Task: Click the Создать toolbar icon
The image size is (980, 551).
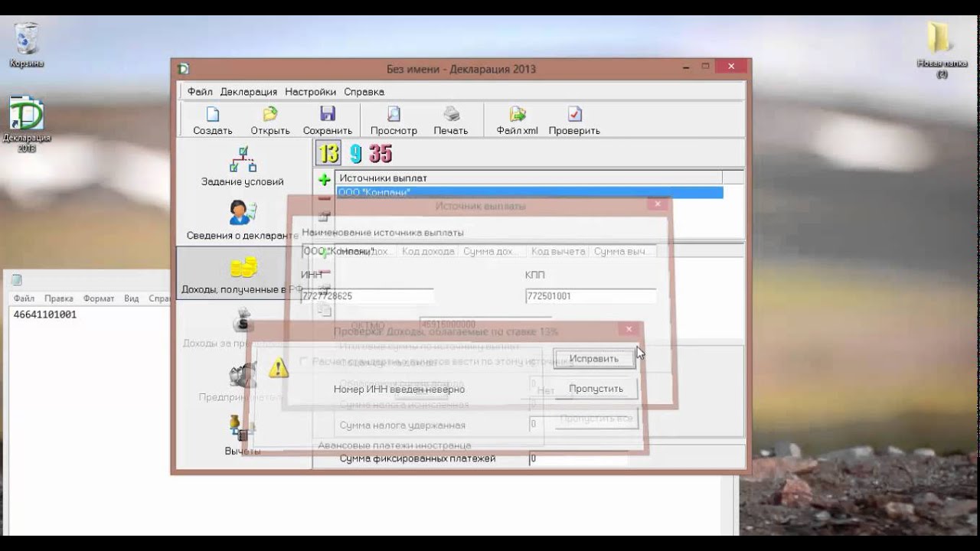Action: pos(213,114)
